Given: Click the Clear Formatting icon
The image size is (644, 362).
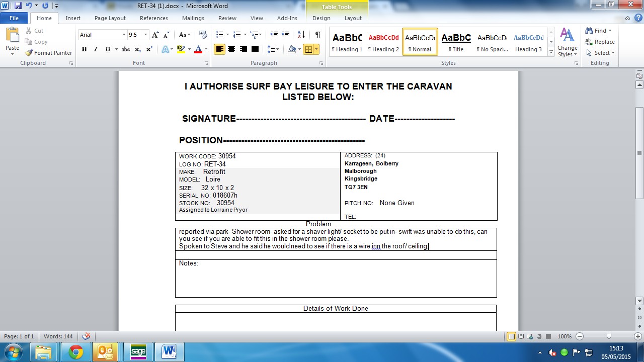Looking at the screenshot, I should click(203, 35).
